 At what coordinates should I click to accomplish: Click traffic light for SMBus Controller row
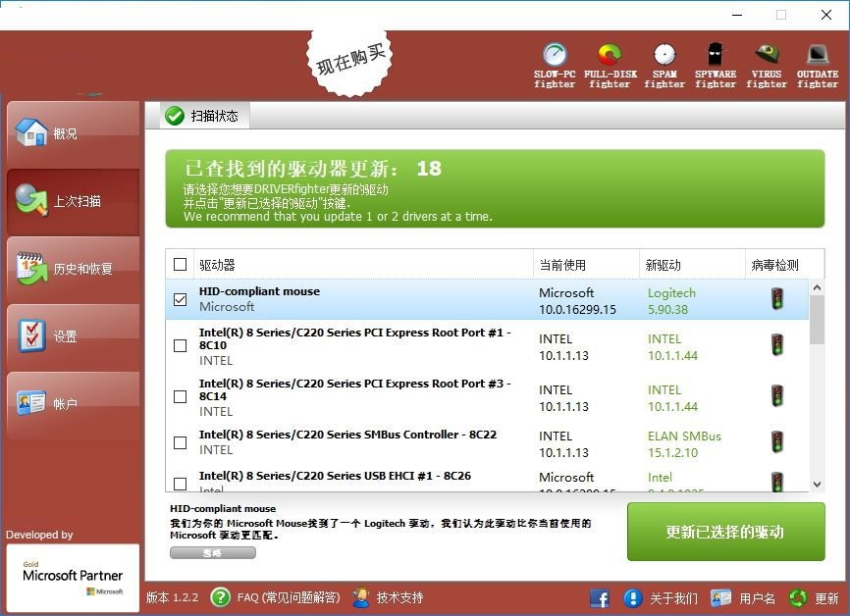777,441
